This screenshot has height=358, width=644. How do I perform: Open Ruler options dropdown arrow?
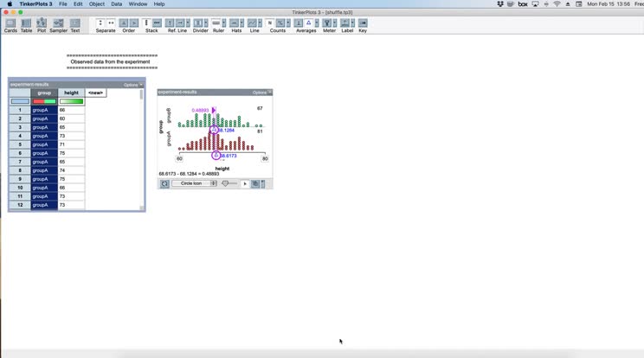pyautogui.click(x=224, y=23)
